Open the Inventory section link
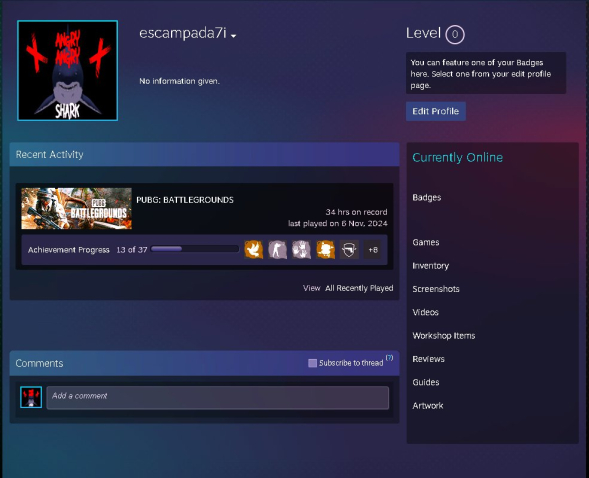This screenshot has width=589, height=478. [x=430, y=266]
